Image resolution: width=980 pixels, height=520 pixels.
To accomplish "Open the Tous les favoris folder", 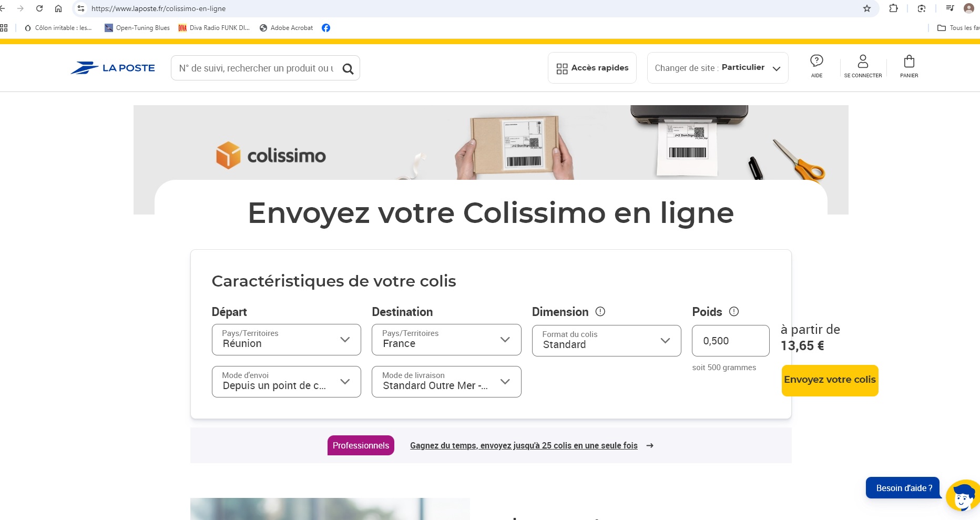I will click(x=958, y=28).
